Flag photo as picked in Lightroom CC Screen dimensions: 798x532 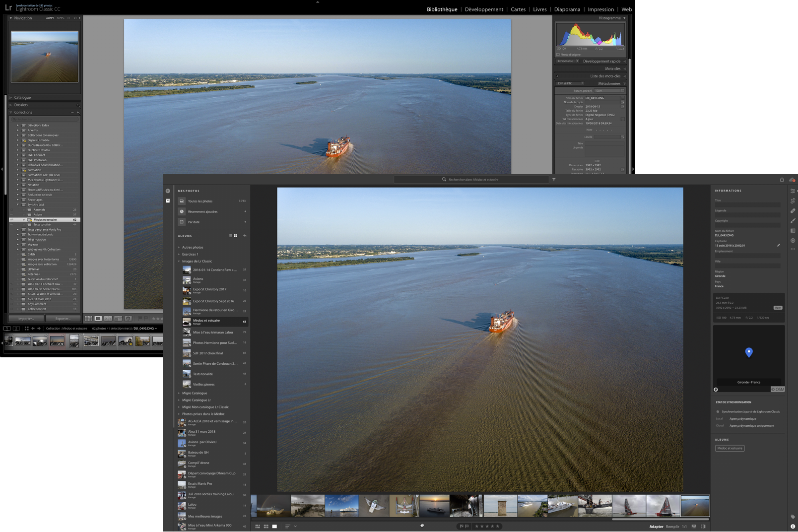coord(462,527)
